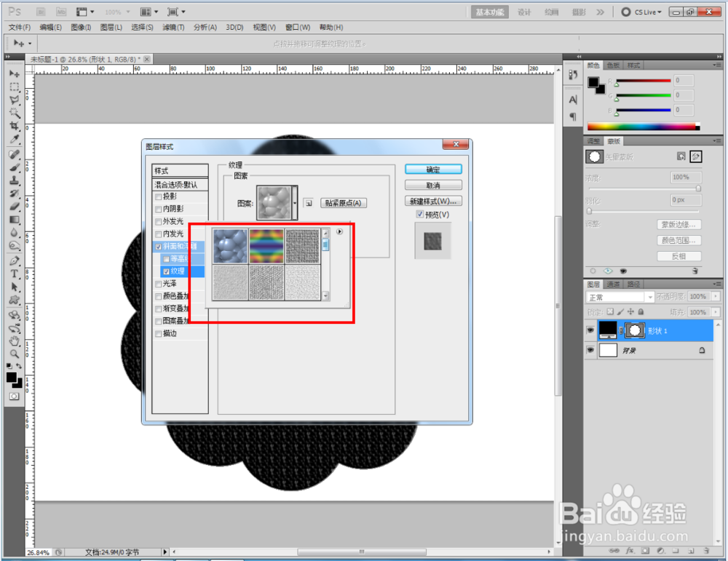This screenshot has height=561, width=728.
Task: Select the Spot Healing Brush tool
Action: (x=15, y=154)
